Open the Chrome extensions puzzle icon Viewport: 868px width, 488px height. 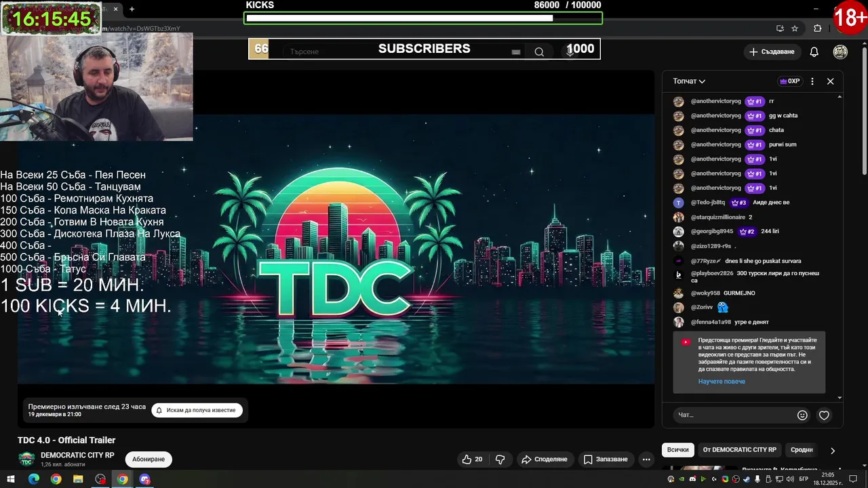817,28
